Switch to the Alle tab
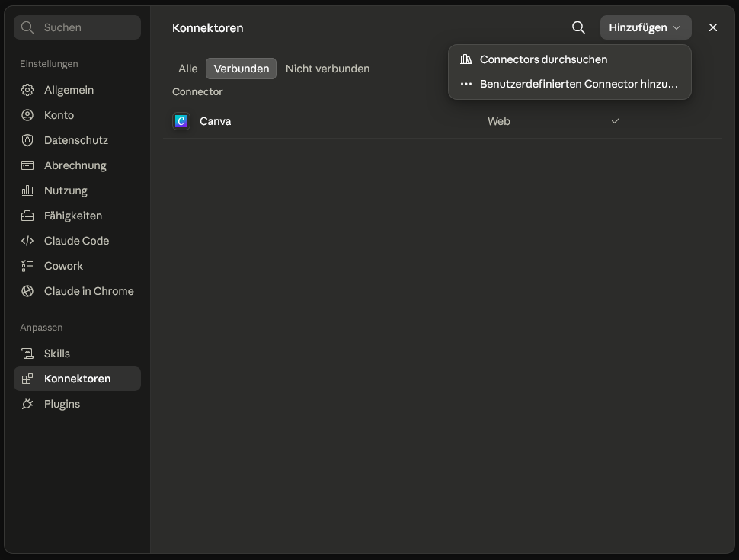The image size is (739, 560). point(187,69)
